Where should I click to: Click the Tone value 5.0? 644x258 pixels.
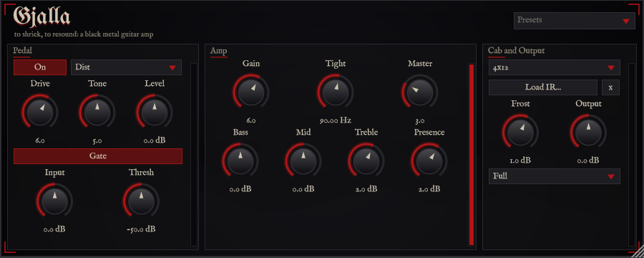(97, 140)
